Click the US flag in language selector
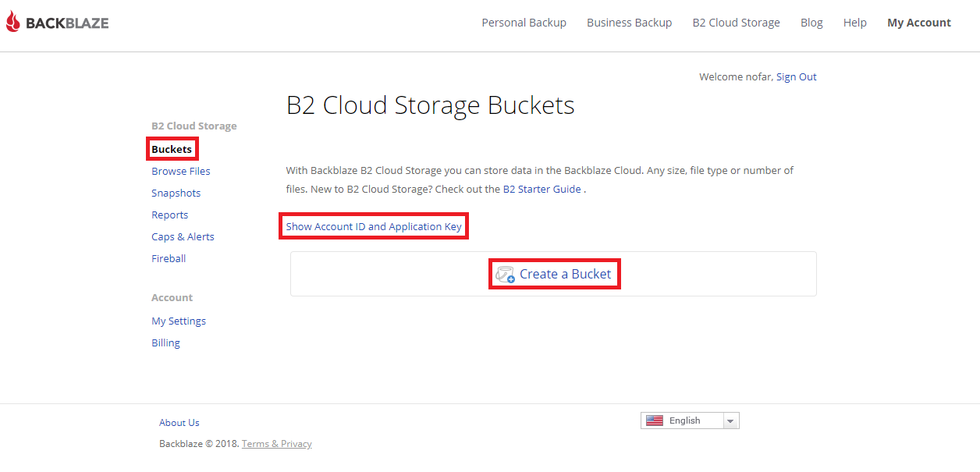This screenshot has height=472, width=980. coord(655,421)
